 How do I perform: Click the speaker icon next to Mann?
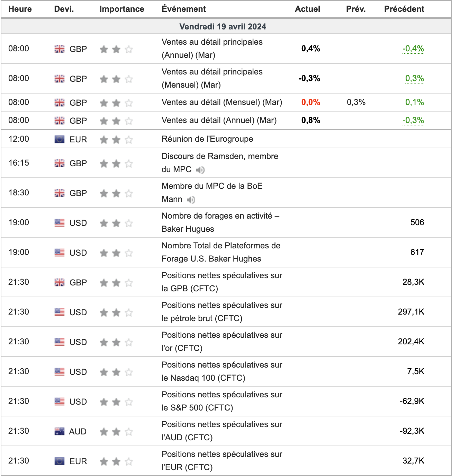pyautogui.click(x=191, y=200)
